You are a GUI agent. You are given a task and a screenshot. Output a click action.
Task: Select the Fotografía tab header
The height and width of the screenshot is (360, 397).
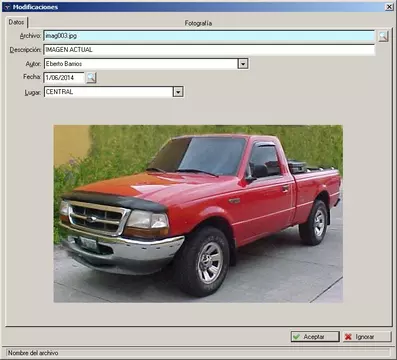[x=198, y=23]
